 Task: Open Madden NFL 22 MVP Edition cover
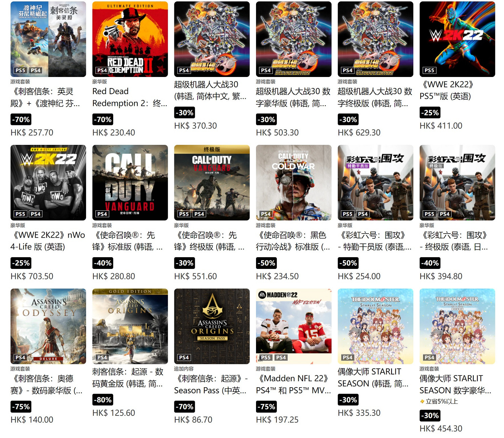point(294,326)
